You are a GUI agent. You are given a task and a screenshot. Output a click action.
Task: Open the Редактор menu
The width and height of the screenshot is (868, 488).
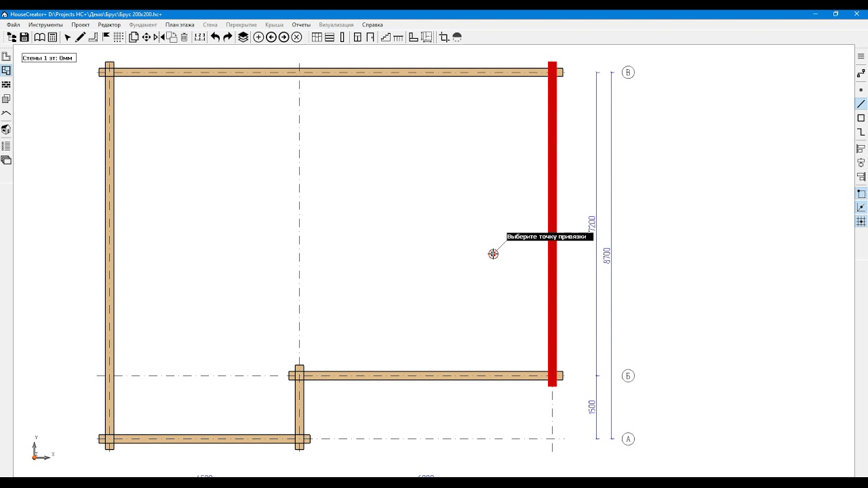coord(109,24)
